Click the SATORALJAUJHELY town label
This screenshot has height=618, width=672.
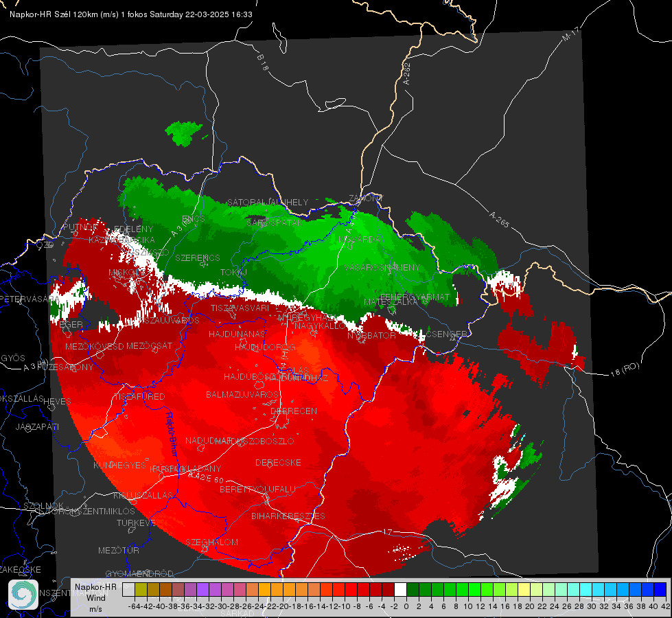point(268,202)
